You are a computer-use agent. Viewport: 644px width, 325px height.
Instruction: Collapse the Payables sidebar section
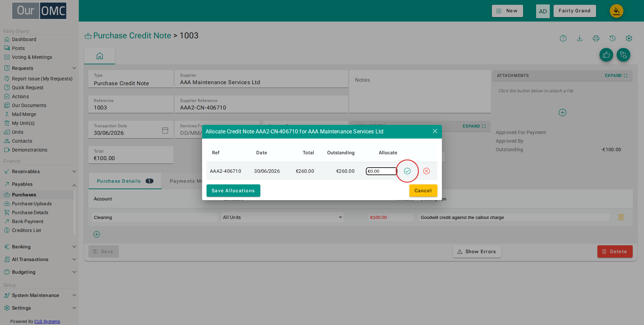point(40,184)
